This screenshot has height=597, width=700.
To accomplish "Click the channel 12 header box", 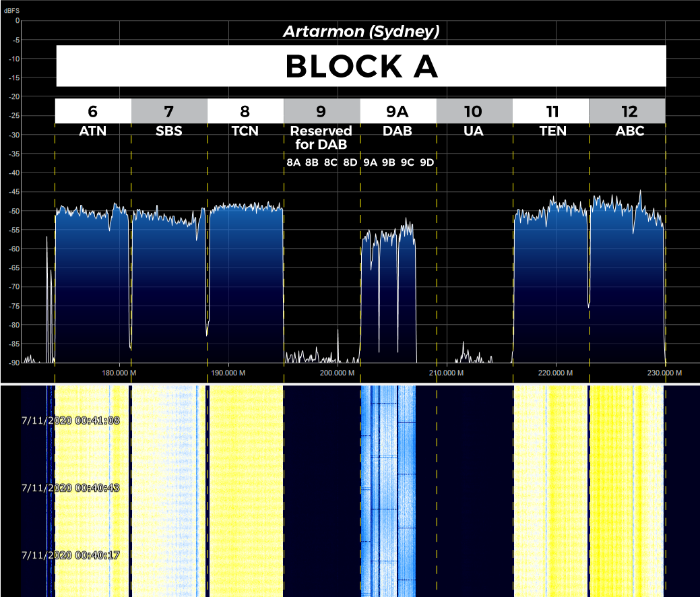I will click(x=627, y=111).
